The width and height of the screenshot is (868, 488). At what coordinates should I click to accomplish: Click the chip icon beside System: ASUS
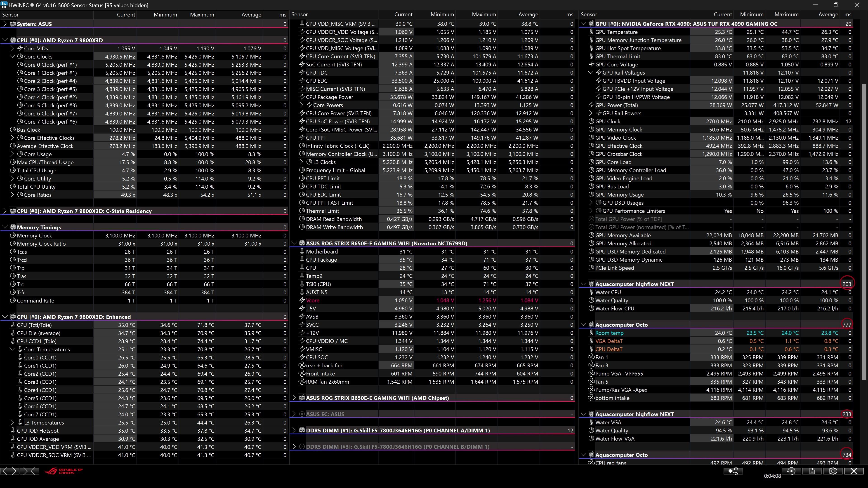tap(13, 24)
